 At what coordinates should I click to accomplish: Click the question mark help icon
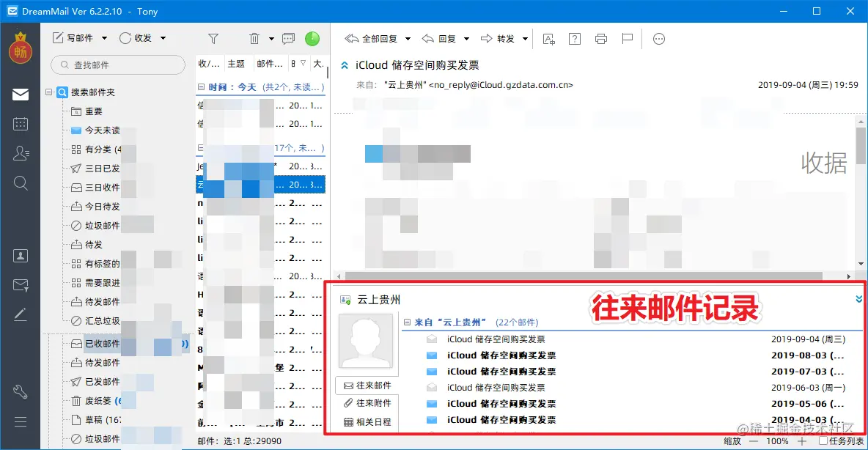coord(575,39)
